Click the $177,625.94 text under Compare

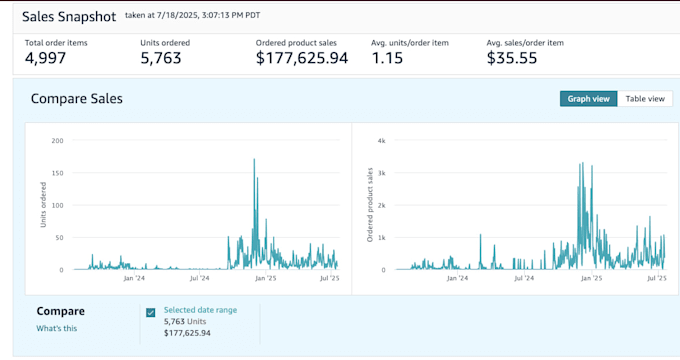click(x=187, y=333)
